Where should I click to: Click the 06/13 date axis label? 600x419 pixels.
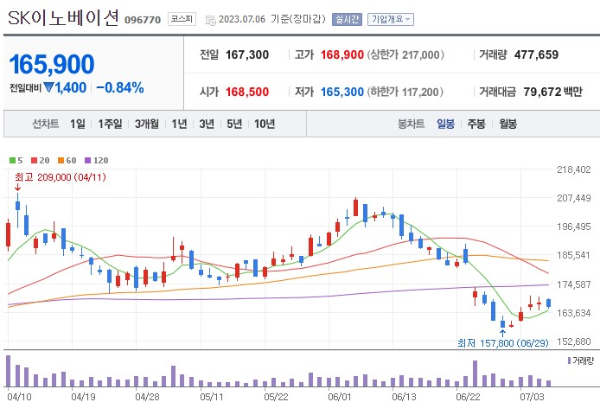tap(404, 397)
